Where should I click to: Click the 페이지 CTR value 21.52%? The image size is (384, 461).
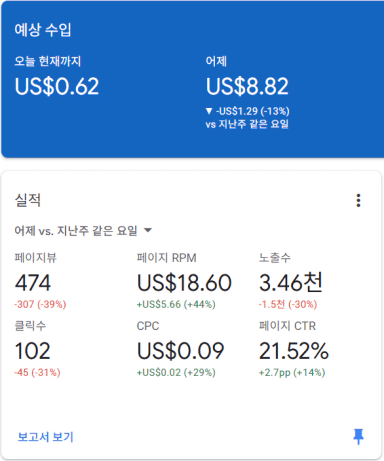[x=294, y=351]
